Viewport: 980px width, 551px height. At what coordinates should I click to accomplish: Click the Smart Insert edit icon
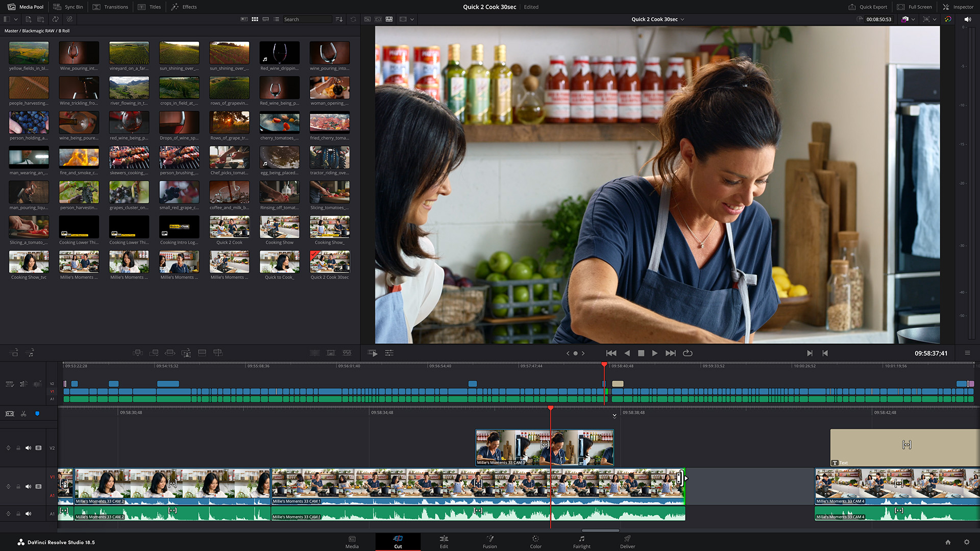click(x=138, y=353)
